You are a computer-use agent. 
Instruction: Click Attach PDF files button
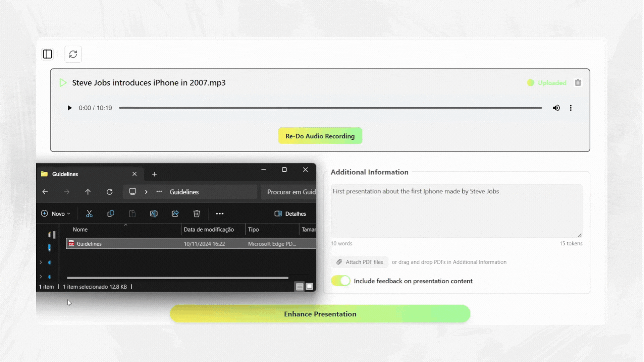pyautogui.click(x=360, y=262)
